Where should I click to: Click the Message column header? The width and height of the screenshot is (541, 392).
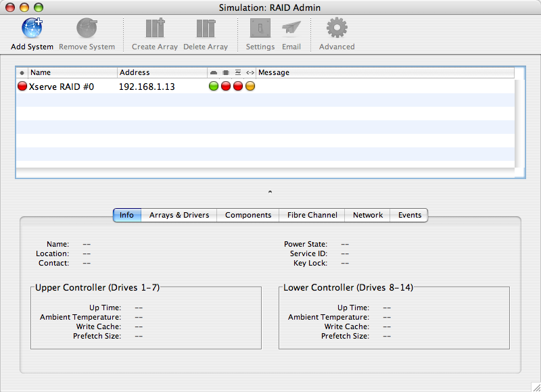[384, 72]
